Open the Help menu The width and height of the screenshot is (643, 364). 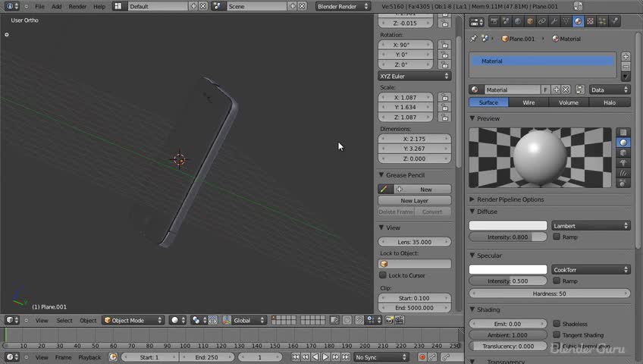point(99,6)
